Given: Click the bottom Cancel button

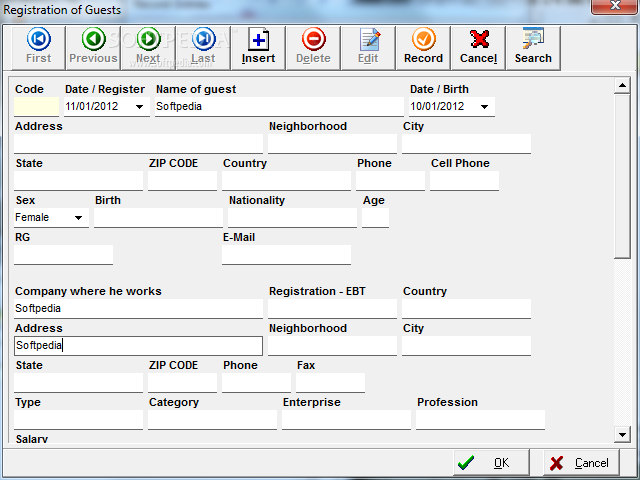Looking at the screenshot, I should [581, 462].
